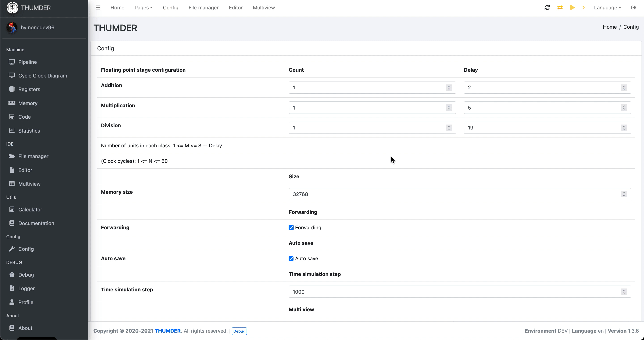
Task: Click the Multiview sidebar icon
Action: pyautogui.click(x=11, y=183)
